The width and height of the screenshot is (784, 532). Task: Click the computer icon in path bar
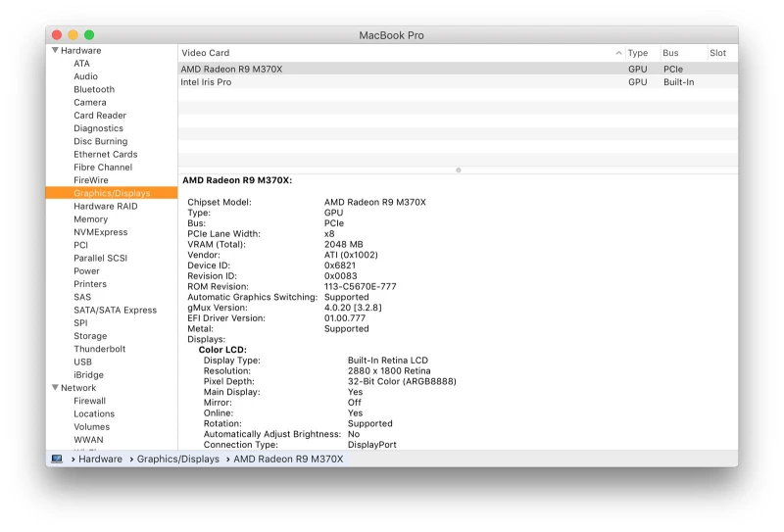pyautogui.click(x=57, y=459)
